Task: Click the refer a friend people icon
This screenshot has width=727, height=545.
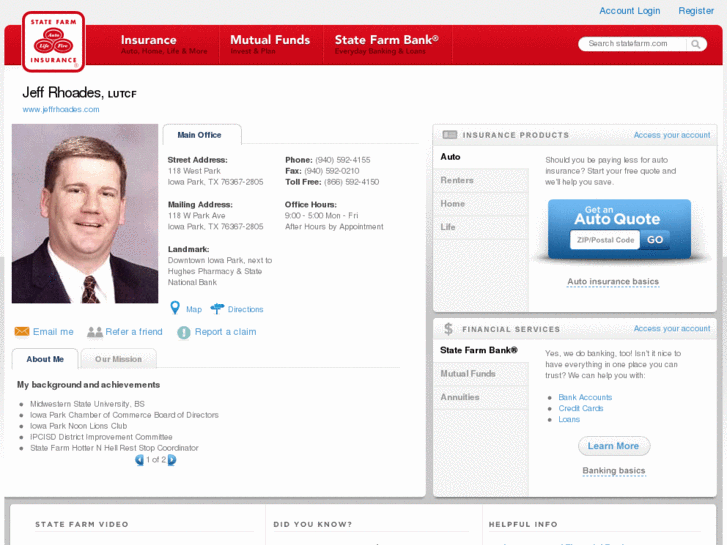Action: pyautogui.click(x=95, y=332)
